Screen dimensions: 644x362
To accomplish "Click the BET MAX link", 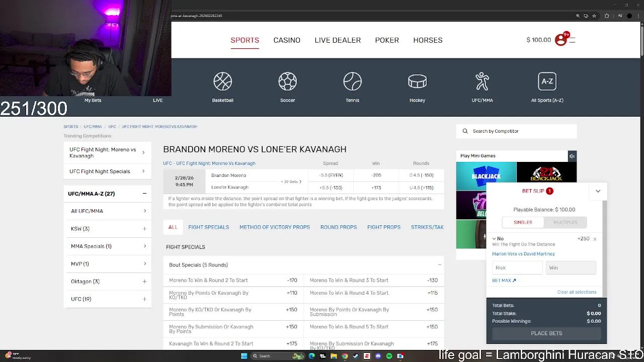I will click(504, 281).
